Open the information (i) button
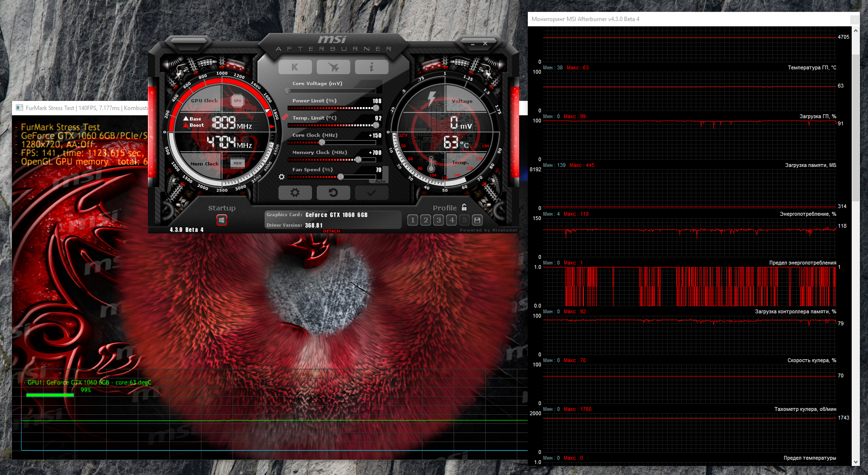 tap(371, 67)
